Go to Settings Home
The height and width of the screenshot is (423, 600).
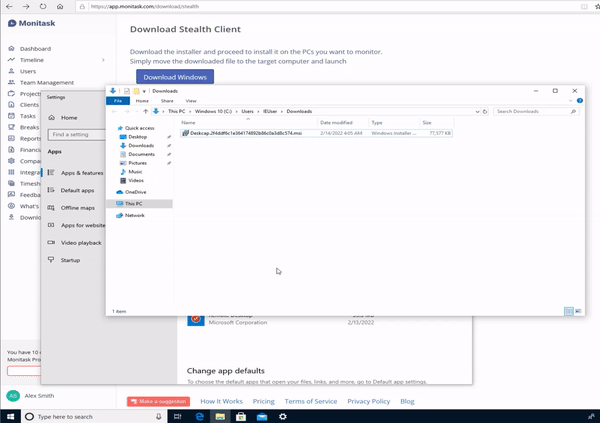pos(69,118)
